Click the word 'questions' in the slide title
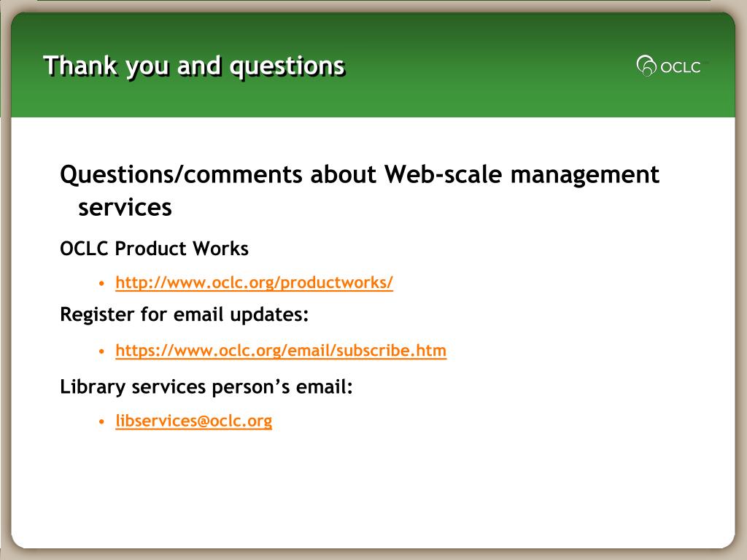Viewport: 747px width, 560px height. (x=287, y=67)
